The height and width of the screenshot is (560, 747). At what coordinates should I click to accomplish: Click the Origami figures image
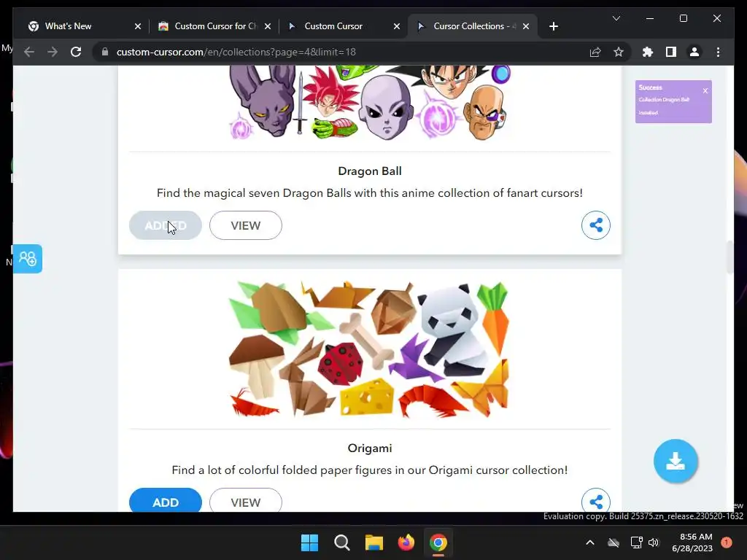click(370, 349)
